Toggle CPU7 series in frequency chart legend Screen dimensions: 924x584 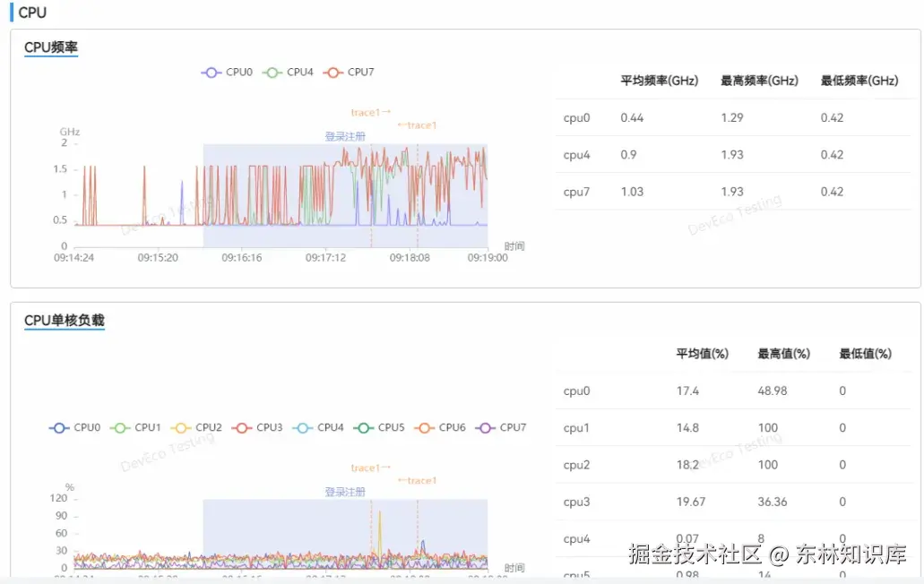tap(349, 73)
